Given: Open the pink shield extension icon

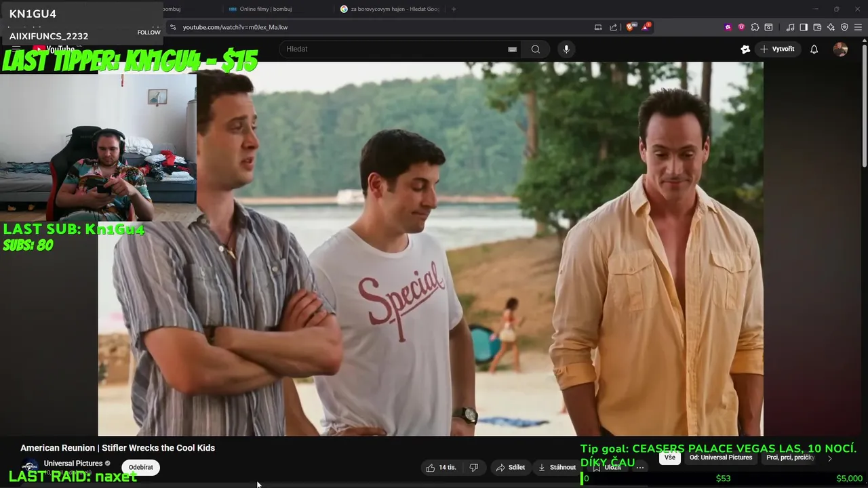Looking at the screenshot, I should coord(741,27).
